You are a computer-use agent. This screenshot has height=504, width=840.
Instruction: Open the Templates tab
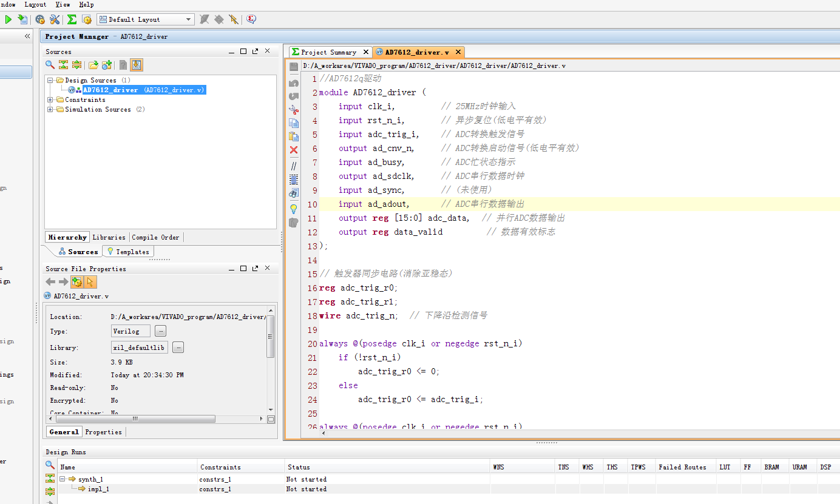tap(128, 252)
